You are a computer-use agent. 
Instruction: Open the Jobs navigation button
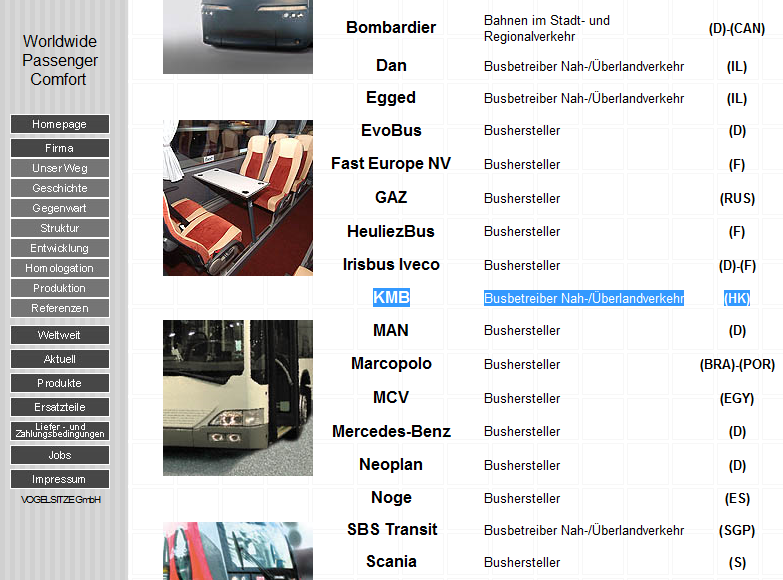tap(59, 455)
